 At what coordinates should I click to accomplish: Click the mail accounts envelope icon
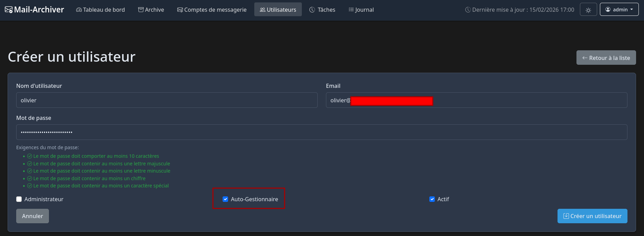click(180, 10)
